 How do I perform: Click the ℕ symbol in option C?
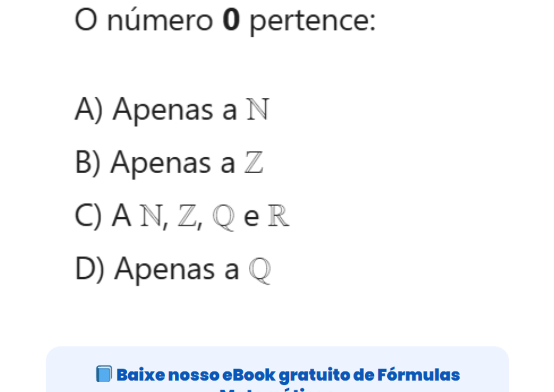152,216
